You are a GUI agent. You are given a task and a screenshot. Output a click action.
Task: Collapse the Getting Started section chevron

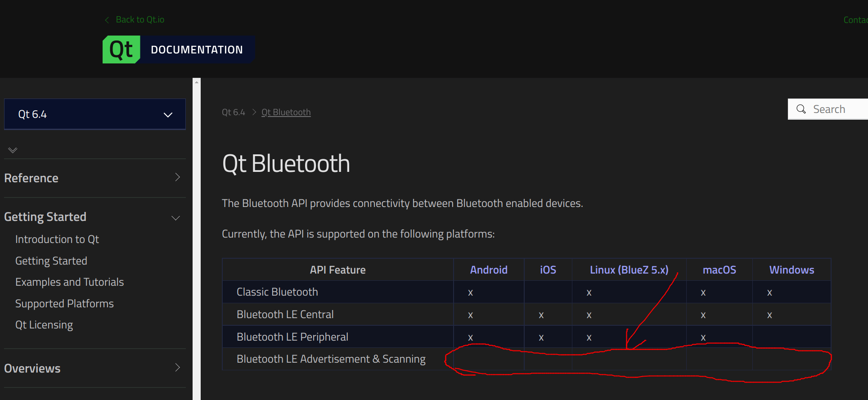[176, 218]
